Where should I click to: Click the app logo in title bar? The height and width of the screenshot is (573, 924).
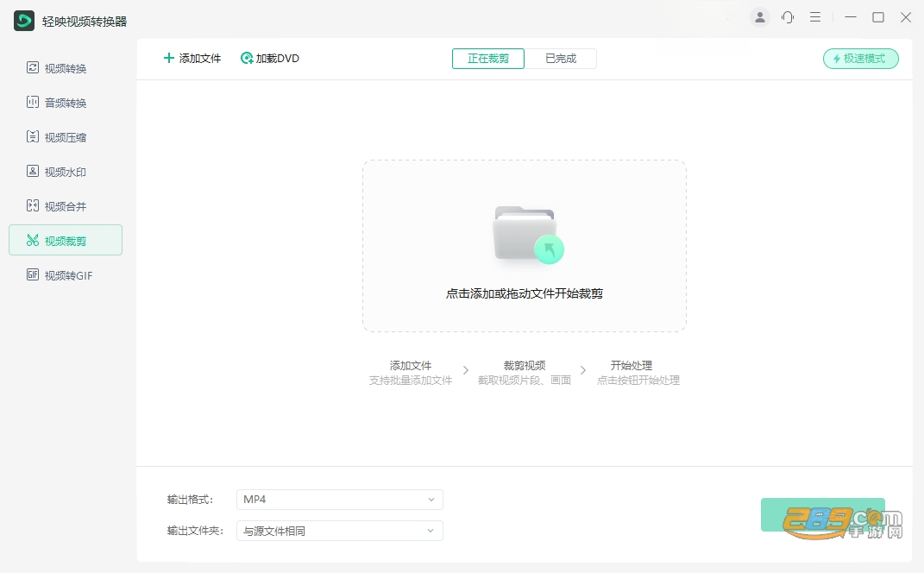coord(24,21)
